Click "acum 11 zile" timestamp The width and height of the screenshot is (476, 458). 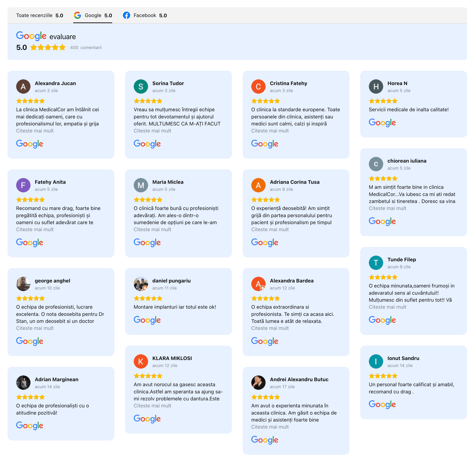click(164, 288)
